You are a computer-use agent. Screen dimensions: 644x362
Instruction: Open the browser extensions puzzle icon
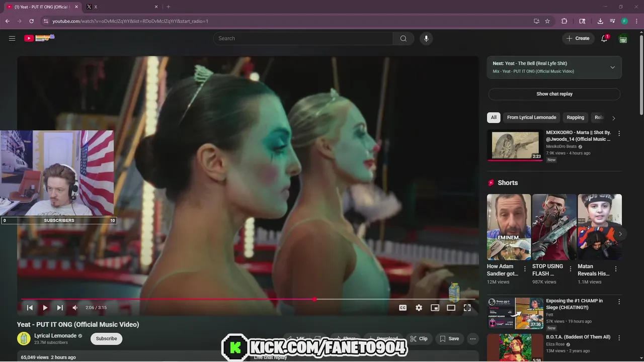pyautogui.click(x=564, y=21)
